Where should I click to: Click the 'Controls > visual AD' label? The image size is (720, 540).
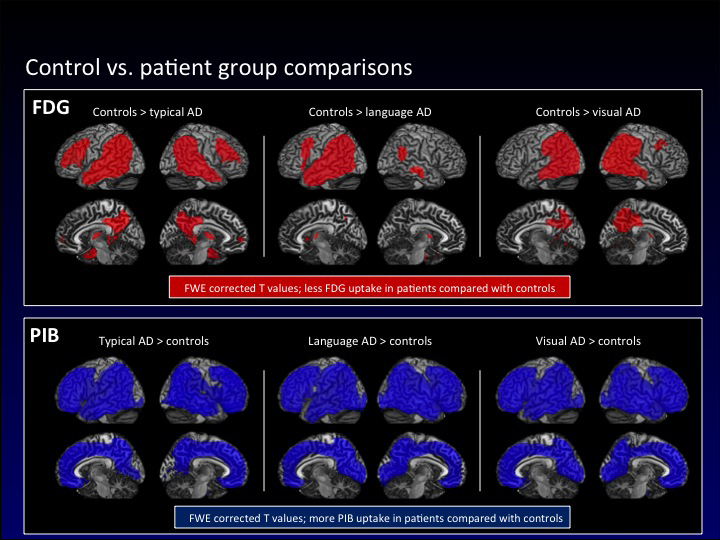(588, 112)
